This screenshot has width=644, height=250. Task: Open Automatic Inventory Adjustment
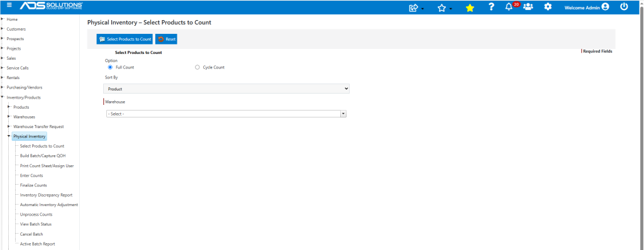tap(49, 205)
